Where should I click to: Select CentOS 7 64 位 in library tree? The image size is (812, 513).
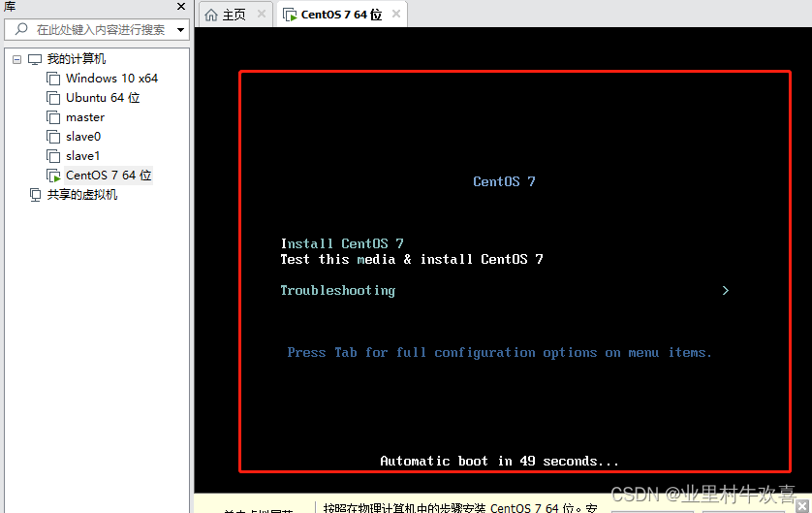pyautogui.click(x=109, y=176)
